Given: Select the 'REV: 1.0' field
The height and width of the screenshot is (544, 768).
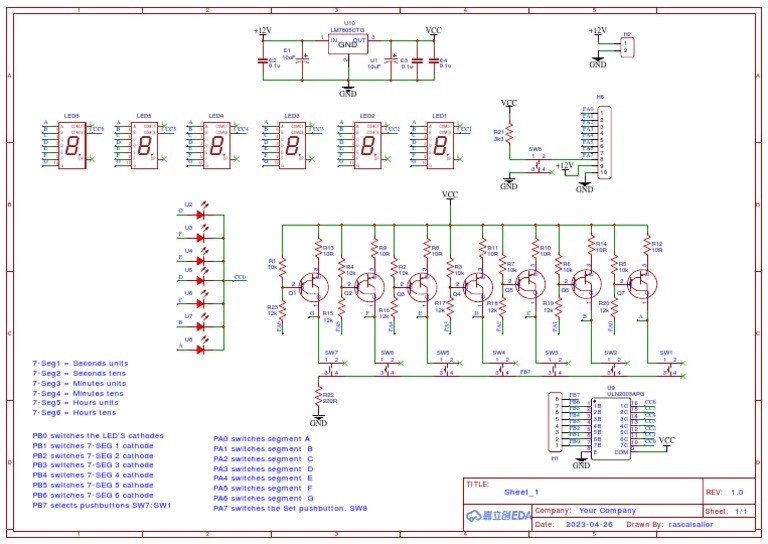Looking at the screenshot, I should (x=724, y=492).
